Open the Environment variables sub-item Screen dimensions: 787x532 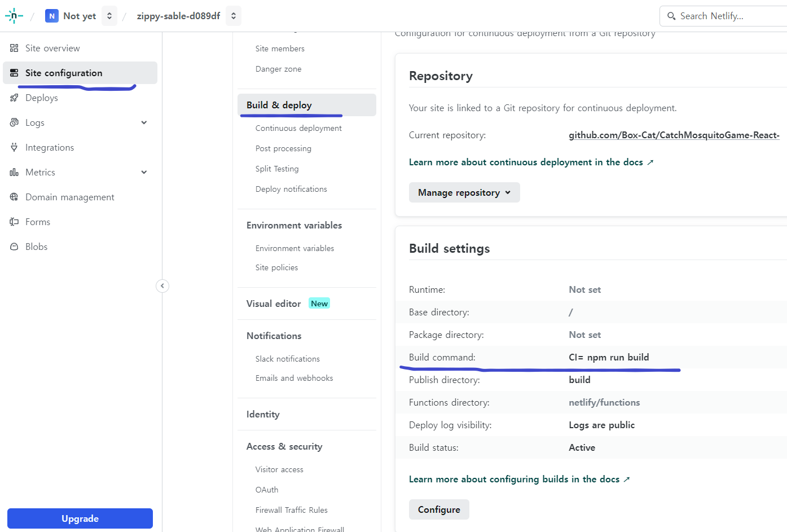point(294,248)
